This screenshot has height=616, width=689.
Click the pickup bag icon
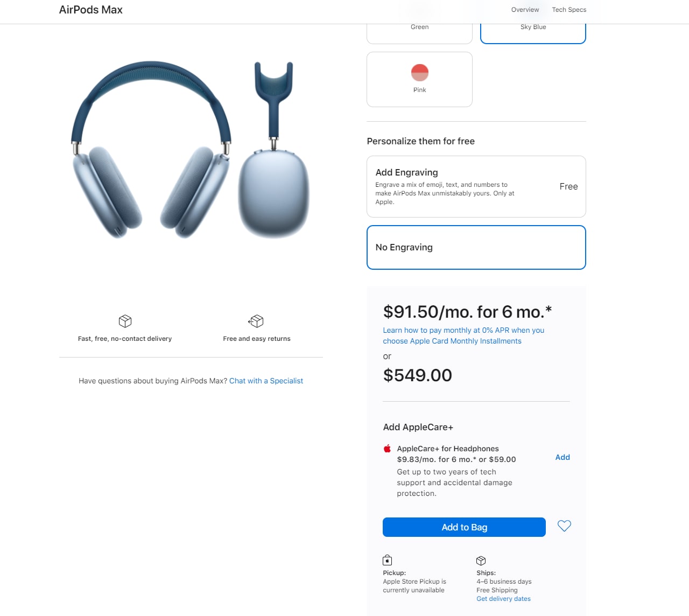point(387,560)
